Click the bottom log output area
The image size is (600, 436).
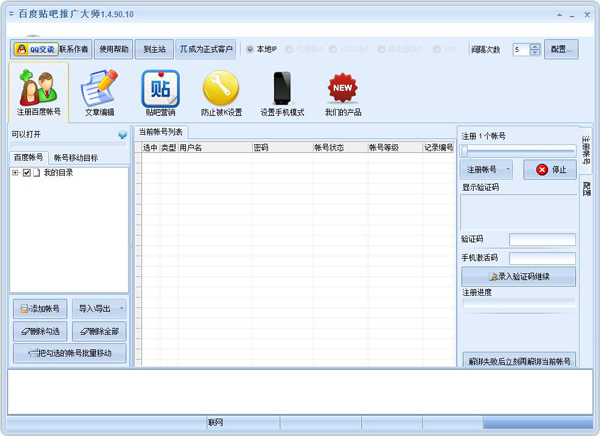point(300,392)
